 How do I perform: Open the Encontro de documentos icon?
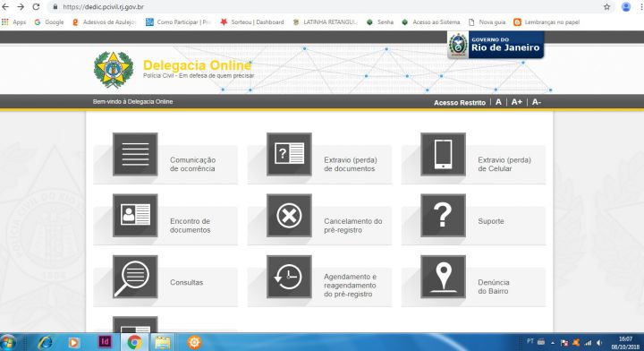[x=135, y=216]
